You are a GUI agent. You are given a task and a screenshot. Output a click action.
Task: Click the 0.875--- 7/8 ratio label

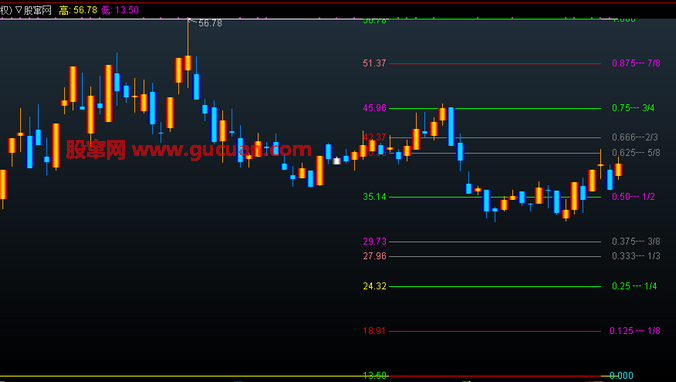click(x=636, y=63)
